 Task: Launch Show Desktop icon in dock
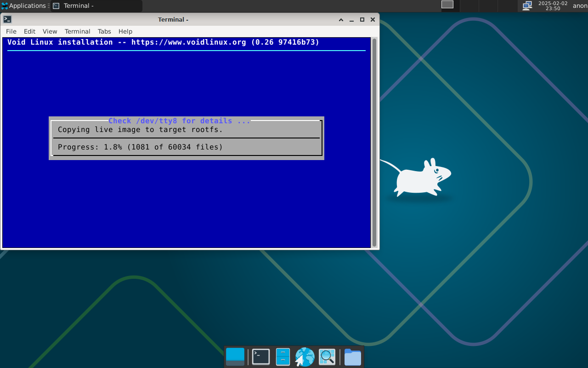coord(235,357)
